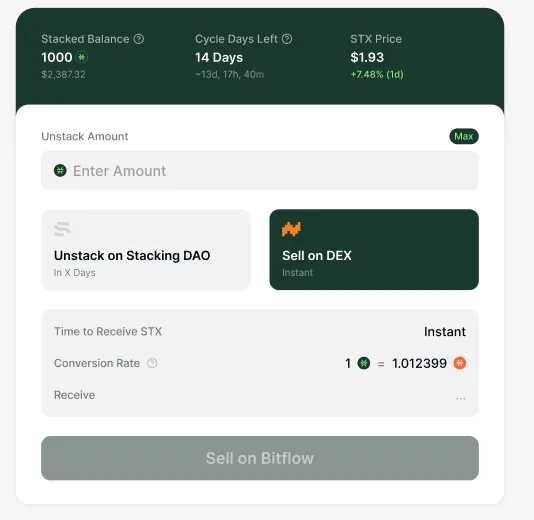This screenshot has height=520, width=534.
Task: Click the $2,387.32 balance value
Action: click(x=63, y=74)
